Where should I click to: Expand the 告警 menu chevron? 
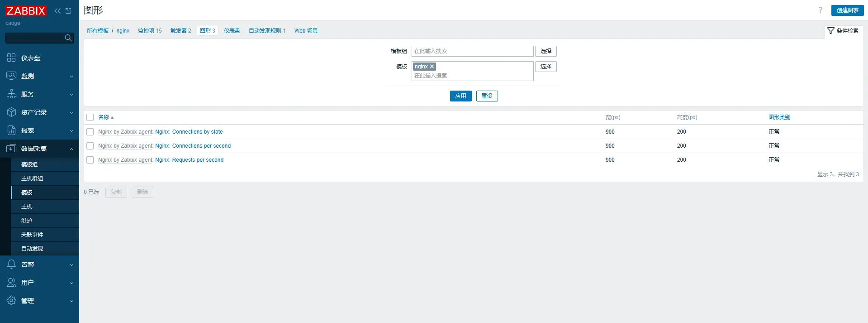71,265
